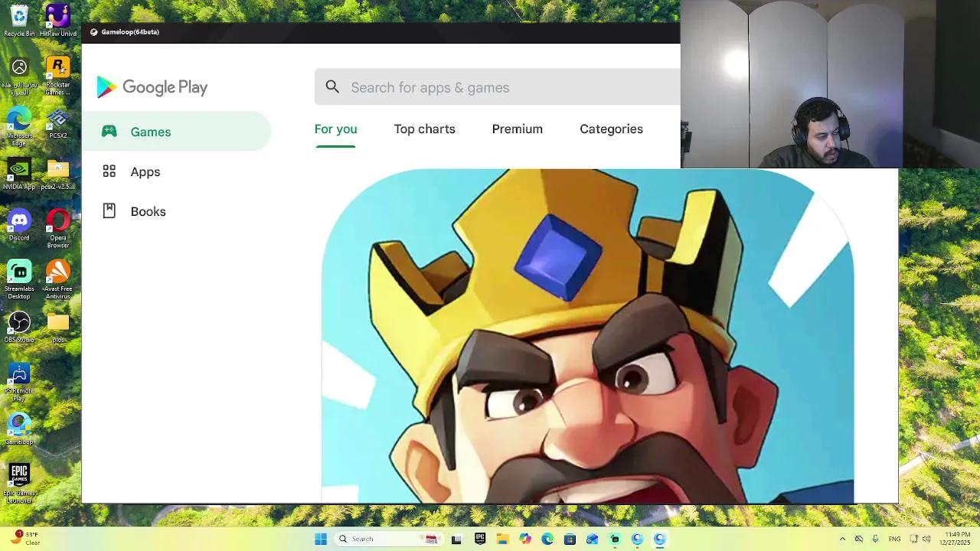Open the Clash Royale king banner

tap(587, 336)
